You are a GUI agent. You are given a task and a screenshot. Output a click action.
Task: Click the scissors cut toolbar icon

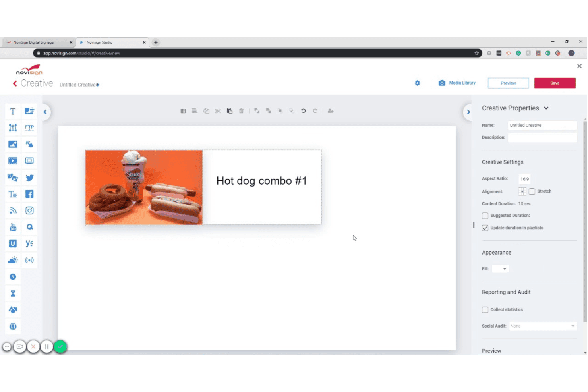218,111
